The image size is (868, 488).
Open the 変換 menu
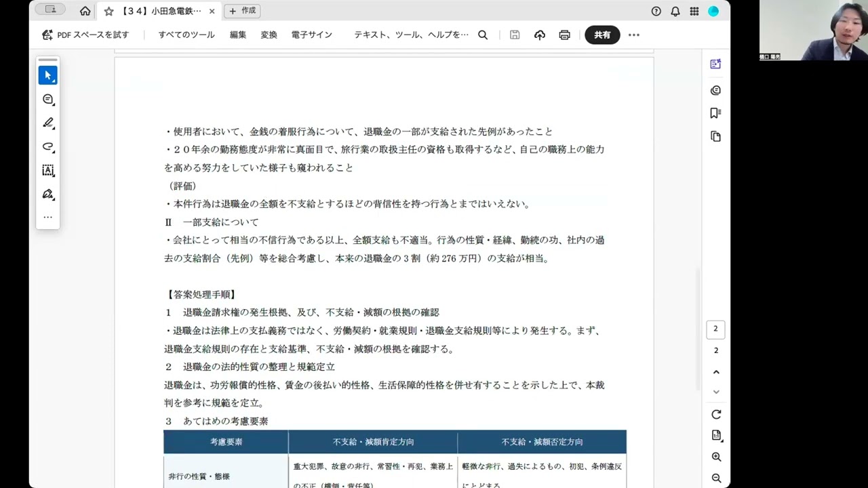point(269,35)
